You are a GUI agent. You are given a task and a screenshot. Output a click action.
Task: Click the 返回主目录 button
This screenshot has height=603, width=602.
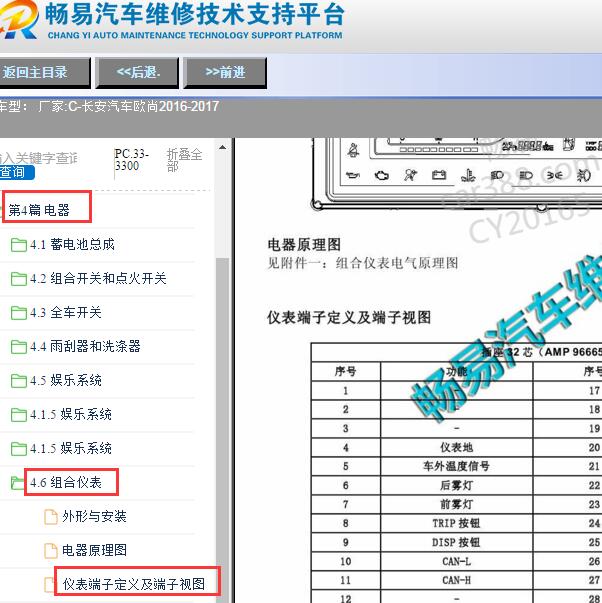tap(44, 73)
